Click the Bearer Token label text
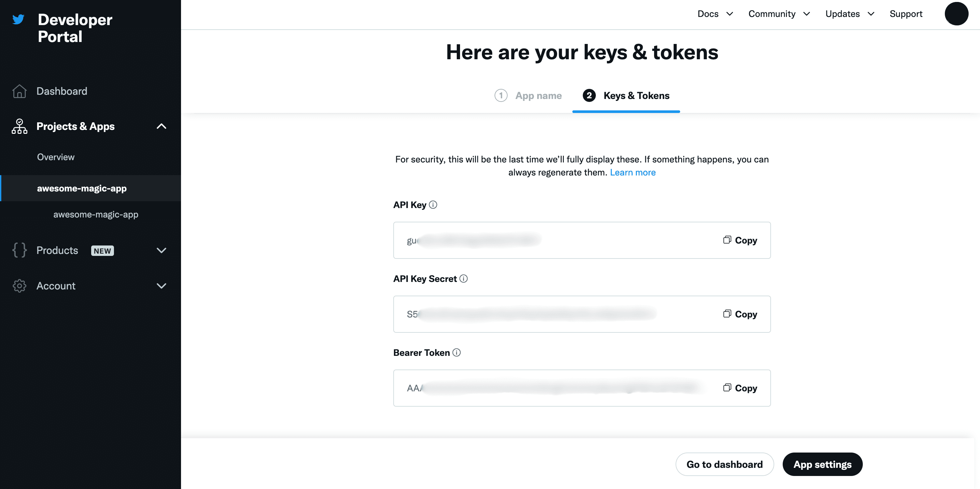Viewport: 980px width, 489px height. (422, 352)
